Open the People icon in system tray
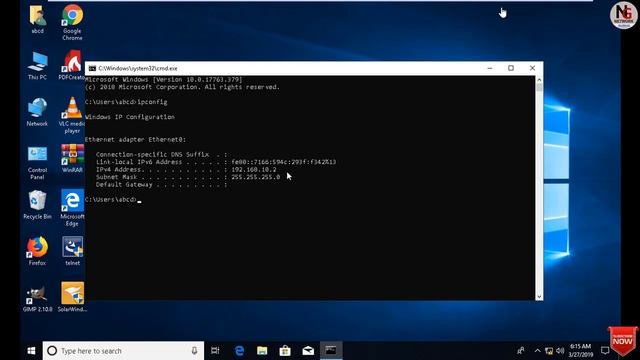Viewport: 640px width, 360px height. point(521,351)
